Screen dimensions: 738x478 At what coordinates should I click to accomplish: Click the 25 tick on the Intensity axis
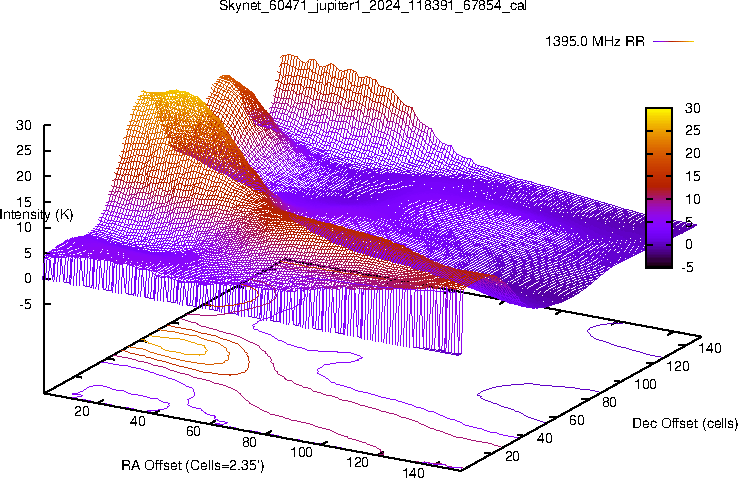point(24,151)
